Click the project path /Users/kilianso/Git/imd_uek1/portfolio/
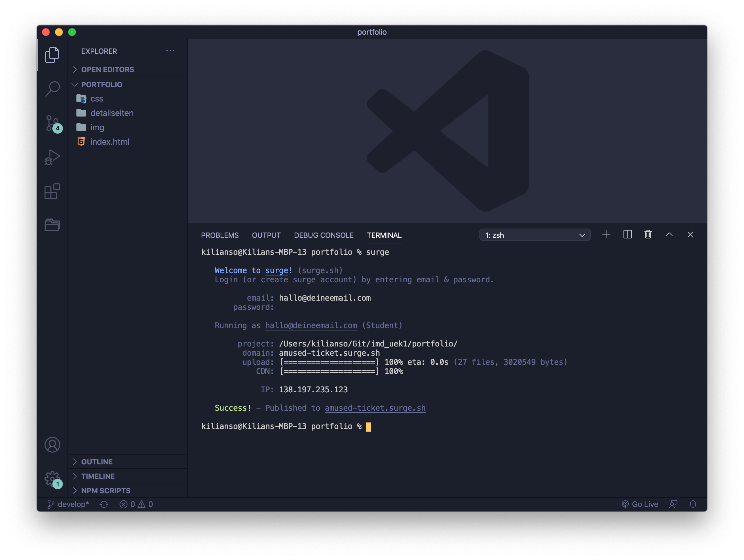The width and height of the screenshot is (744, 560). pyautogui.click(x=368, y=344)
